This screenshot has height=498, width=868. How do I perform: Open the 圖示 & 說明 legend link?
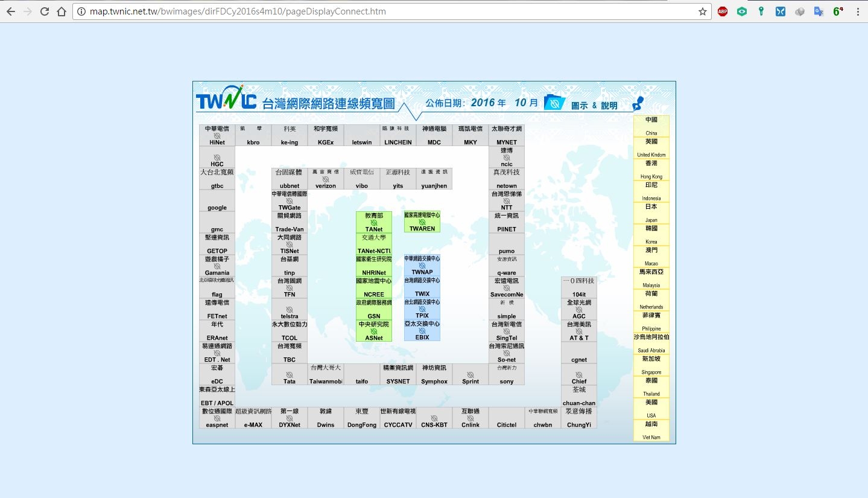(x=594, y=106)
